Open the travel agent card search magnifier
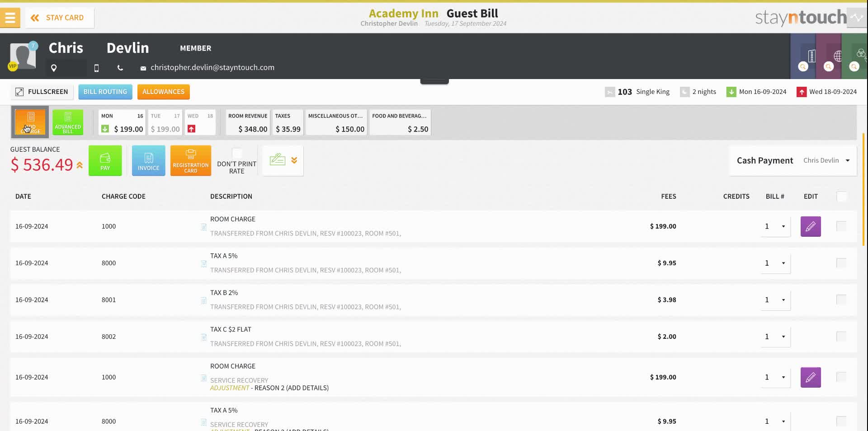Image resolution: width=868 pixels, height=431 pixels. coord(829,66)
